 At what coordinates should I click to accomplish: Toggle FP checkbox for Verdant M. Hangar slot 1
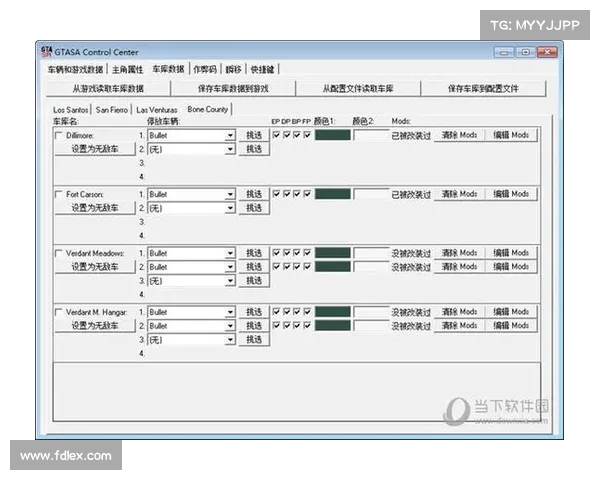[x=307, y=312]
